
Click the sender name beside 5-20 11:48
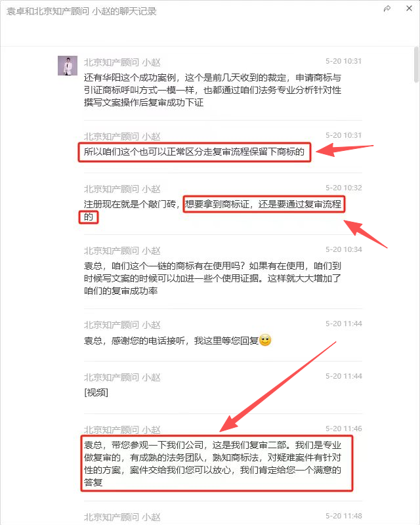tap(122, 517)
